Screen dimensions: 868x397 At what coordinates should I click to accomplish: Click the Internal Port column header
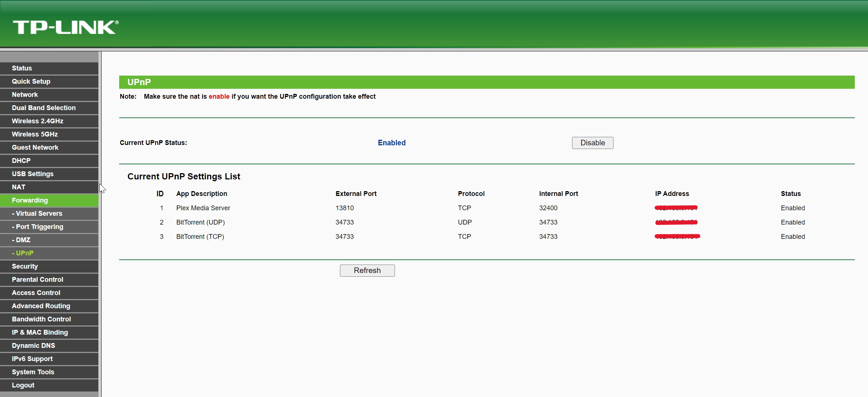tap(558, 194)
